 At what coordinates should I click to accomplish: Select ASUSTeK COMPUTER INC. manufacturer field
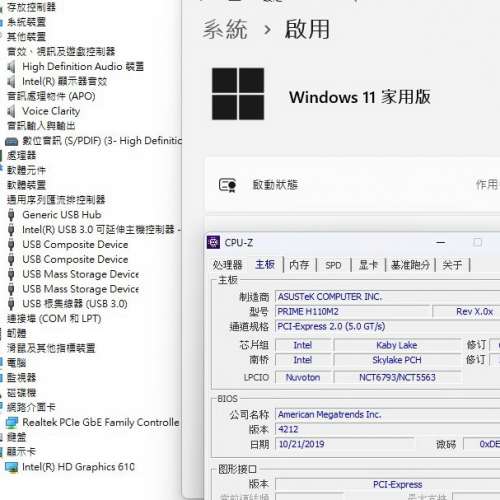click(x=388, y=297)
